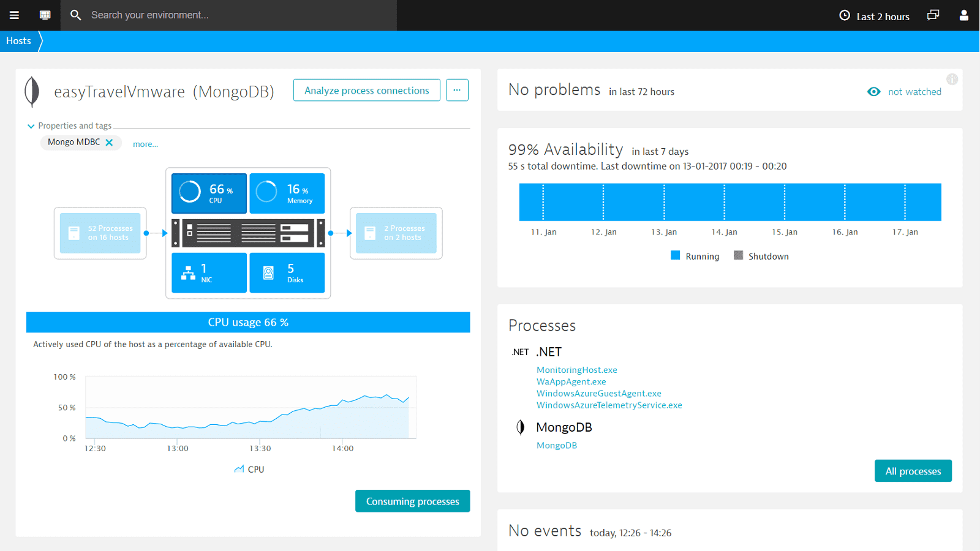Open MonitoringHost.exe process
The image size is (980, 551).
(577, 370)
